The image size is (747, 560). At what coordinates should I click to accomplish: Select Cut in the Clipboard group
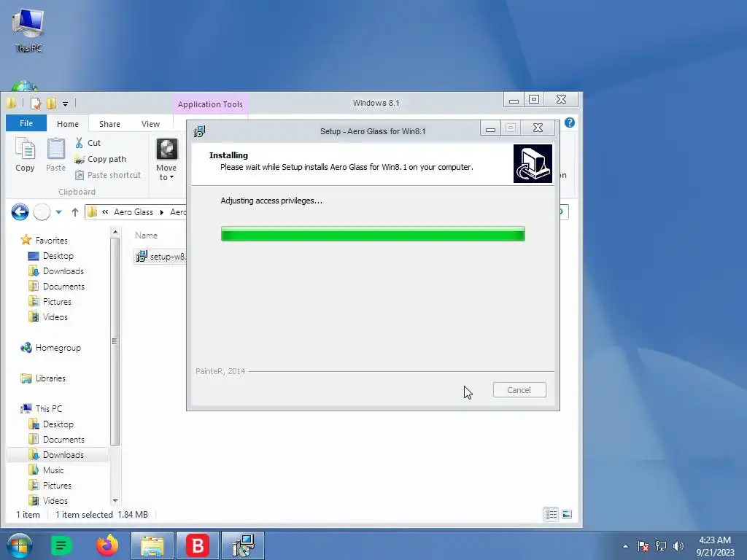click(88, 143)
